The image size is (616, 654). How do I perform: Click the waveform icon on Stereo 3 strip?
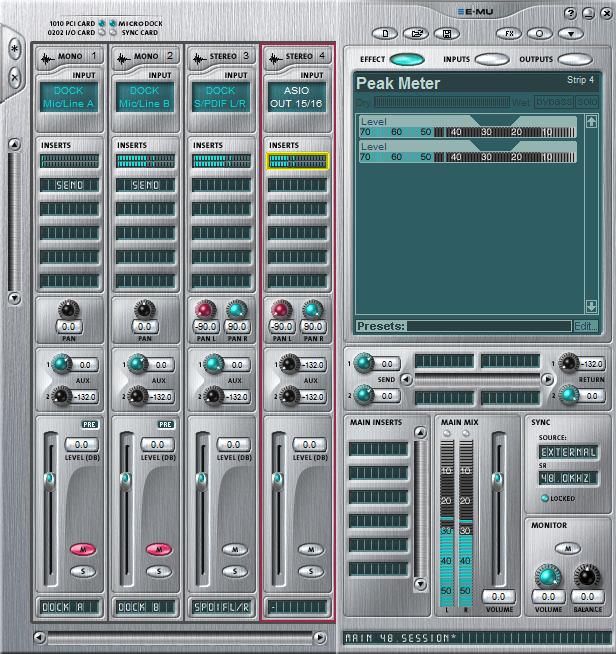click(199, 58)
